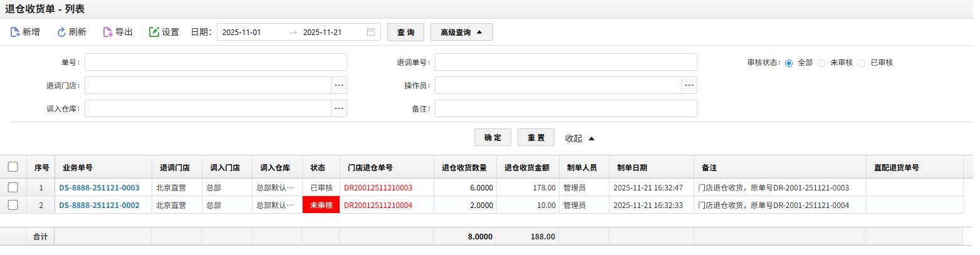980x255 pixels.
Task: Sort by the 业务单号 column header
Action: 78,168
